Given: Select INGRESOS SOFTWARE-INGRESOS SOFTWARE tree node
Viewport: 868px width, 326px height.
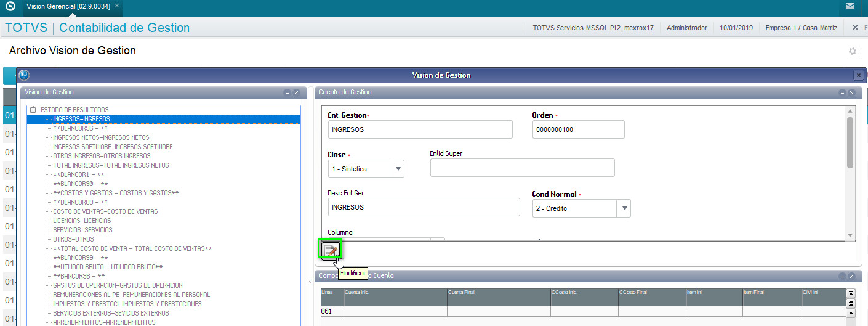Looking at the screenshot, I should (x=113, y=147).
